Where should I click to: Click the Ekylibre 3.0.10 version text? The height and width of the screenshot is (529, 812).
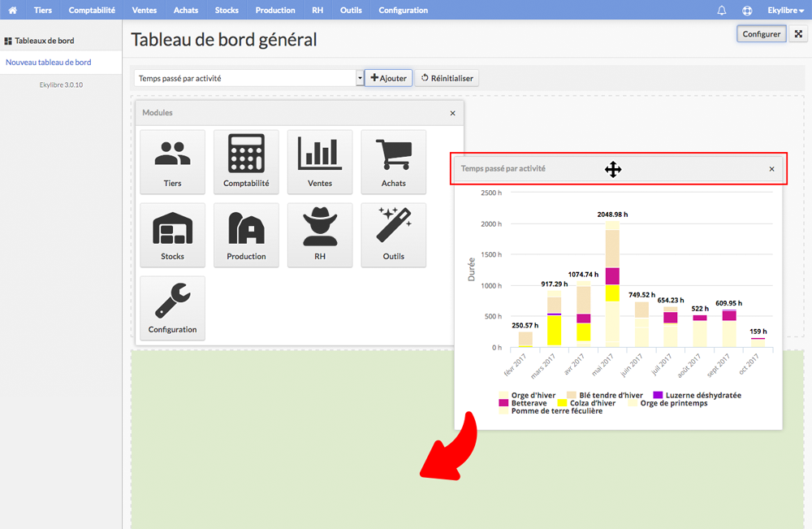tap(61, 85)
